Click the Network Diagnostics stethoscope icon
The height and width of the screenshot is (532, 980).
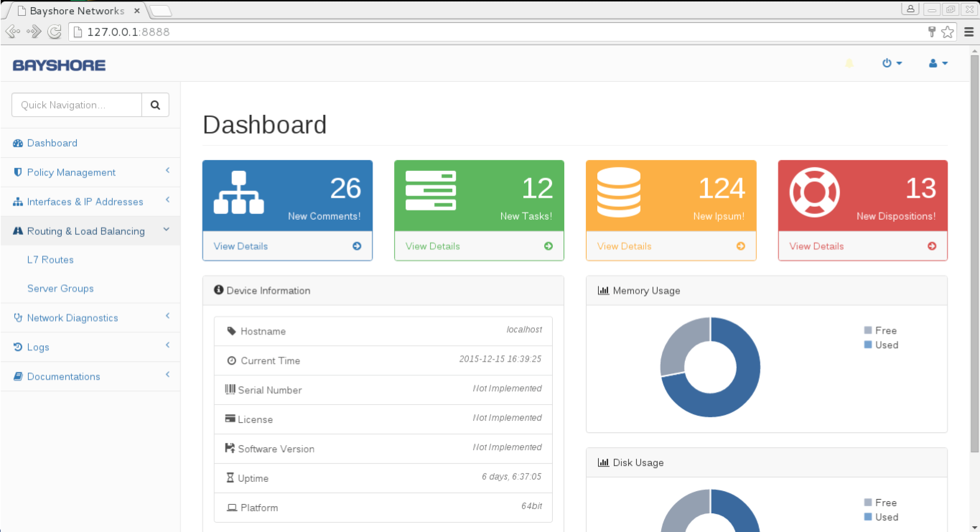(18, 317)
